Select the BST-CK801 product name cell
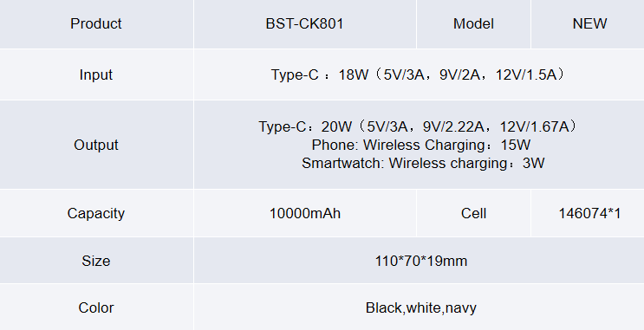The image size is (644, 330). click(x=305, y=23)
